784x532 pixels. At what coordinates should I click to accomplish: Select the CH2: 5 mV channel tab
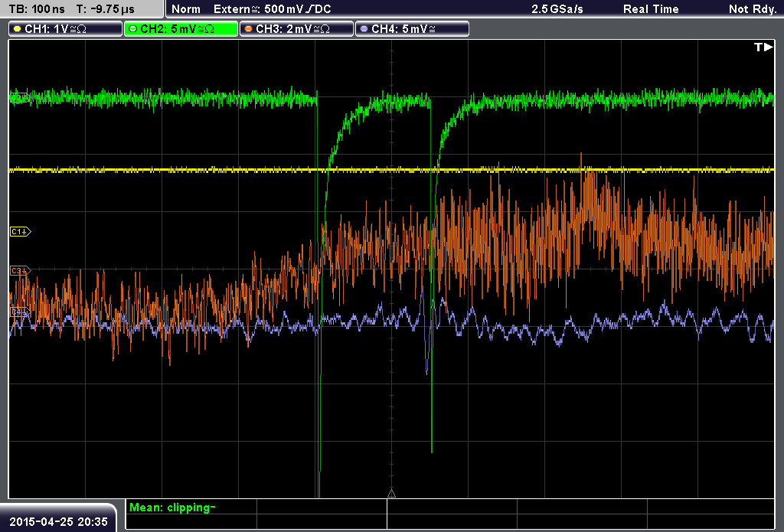click(181, 29)
